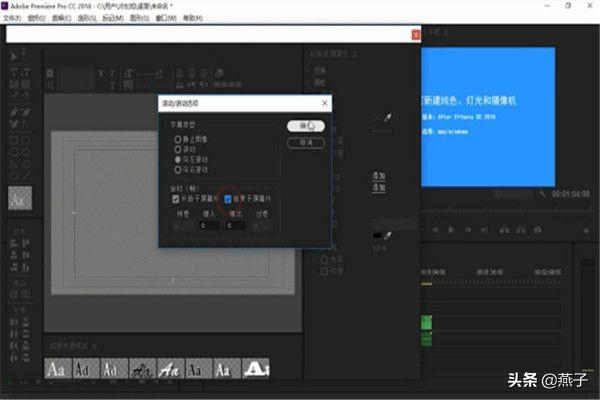Image resolution: width=600 pixels, height=400 pixels.
Task: Click the 缓入 frame value field
Action: (209, 225)
